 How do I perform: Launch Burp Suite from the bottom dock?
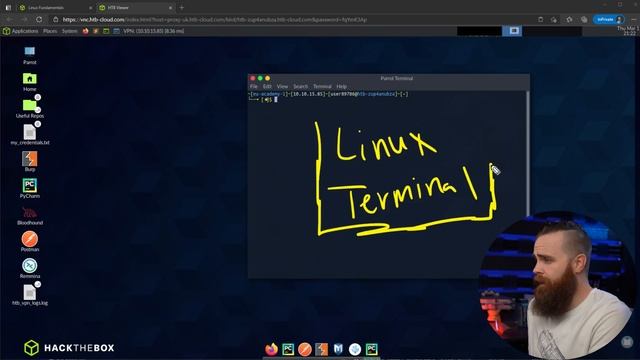[322, 349]
